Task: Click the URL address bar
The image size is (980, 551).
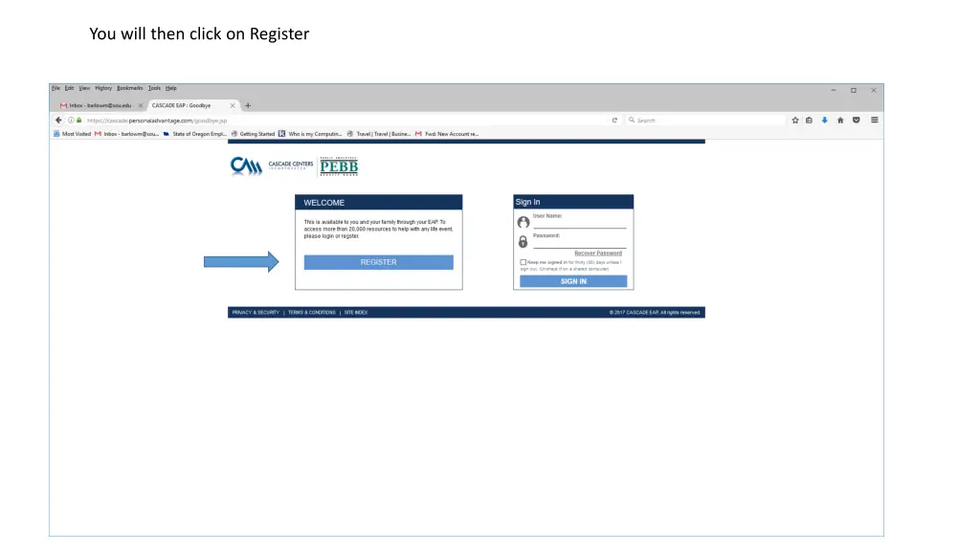Action: pyautogui.click(x=344, y=120)
